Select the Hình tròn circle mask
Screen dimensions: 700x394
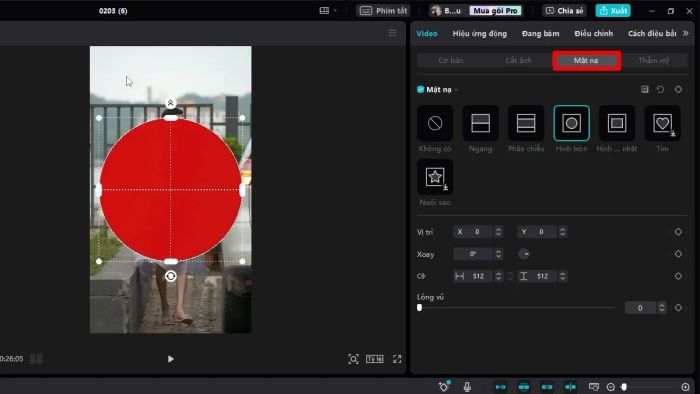[571, 123]
